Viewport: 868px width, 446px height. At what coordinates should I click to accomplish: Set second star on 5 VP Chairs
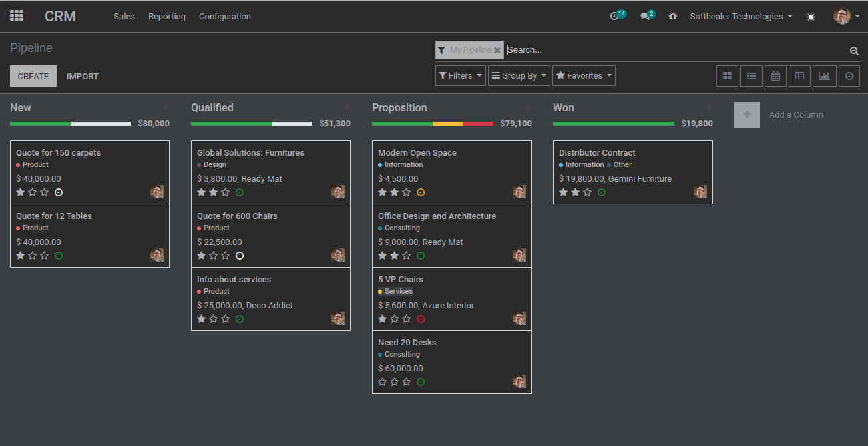tap(395, 319)
